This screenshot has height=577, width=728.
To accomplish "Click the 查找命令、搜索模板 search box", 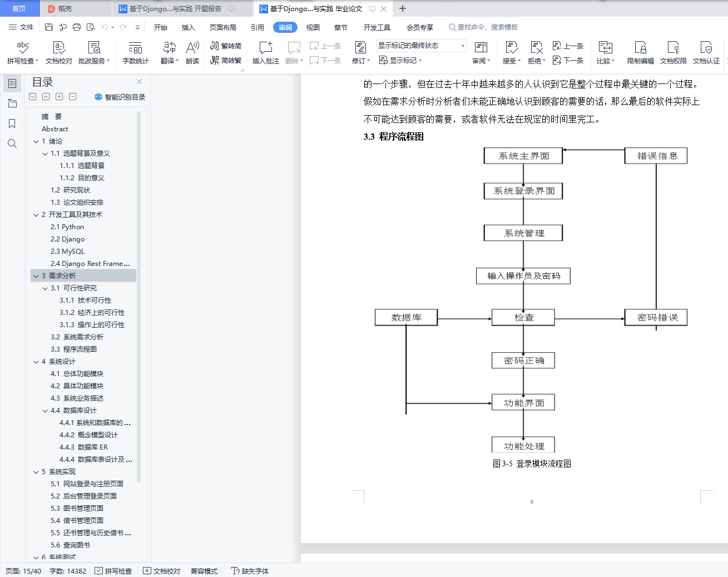I will click(x=483, y=27).
